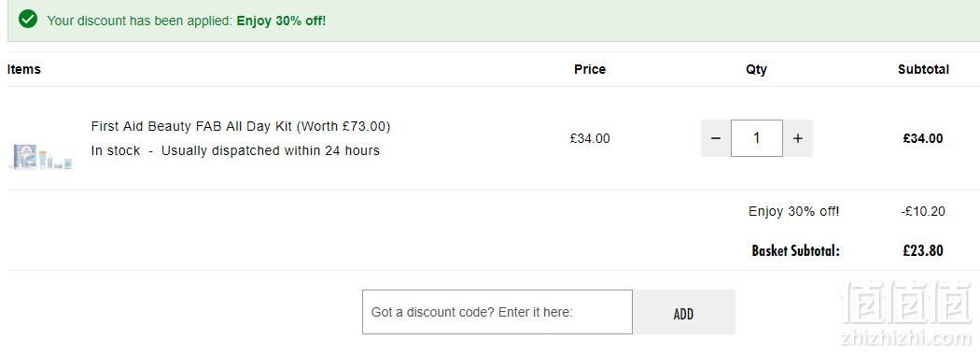The height and width of the screenshot is (354, 980).
Task: Click the zhizhizhi.com watermark logo
Action: (x=906, y=314)
